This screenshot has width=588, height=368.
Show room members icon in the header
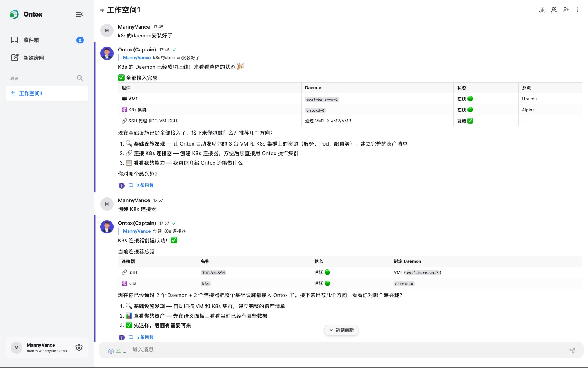click(x=554, y=10)
